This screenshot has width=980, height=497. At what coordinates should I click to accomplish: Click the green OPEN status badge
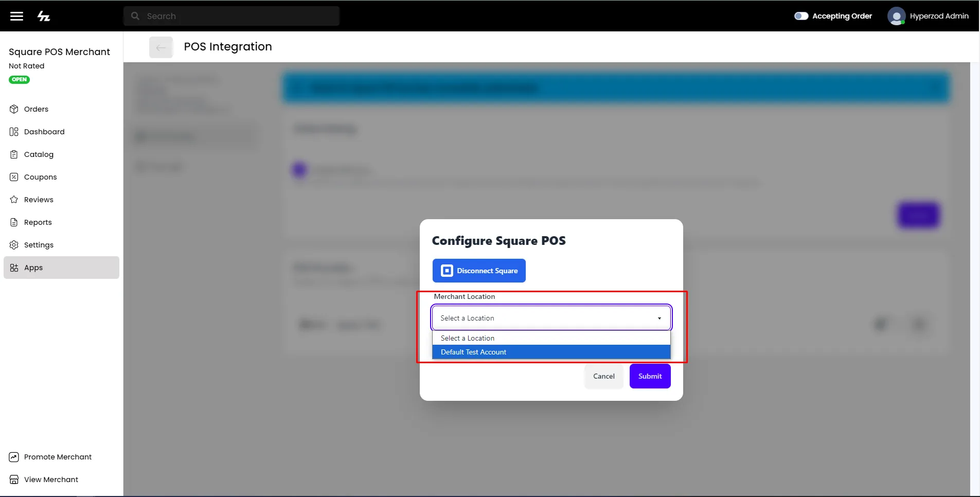[19, 80]
